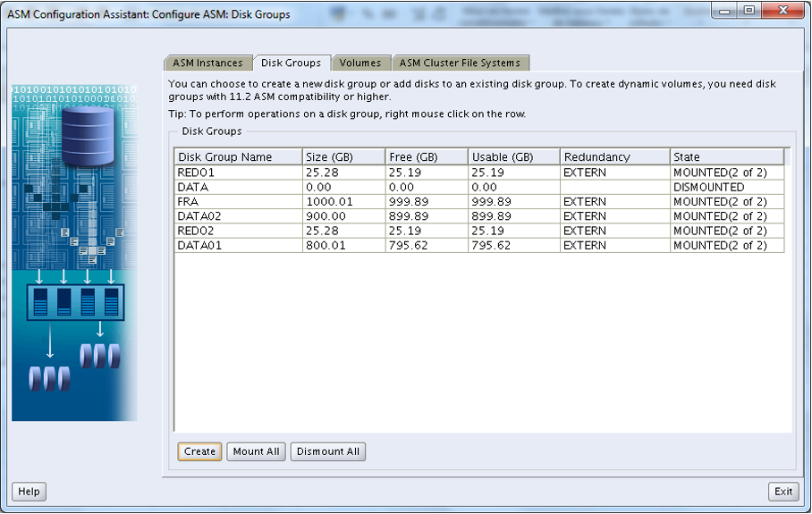Sort by Size (GB) column header
The width and height of the screenshot is (812, 514).
[x=344, y=156]
